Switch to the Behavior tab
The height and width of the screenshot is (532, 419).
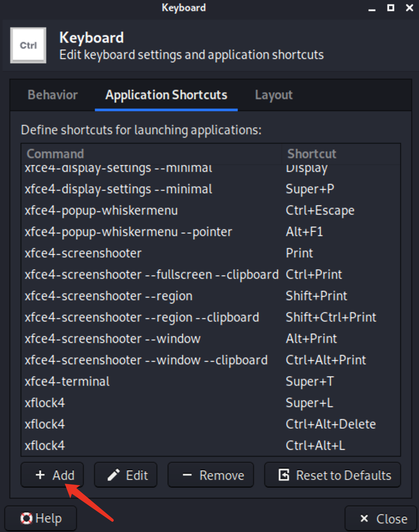(x=53, y=95)
